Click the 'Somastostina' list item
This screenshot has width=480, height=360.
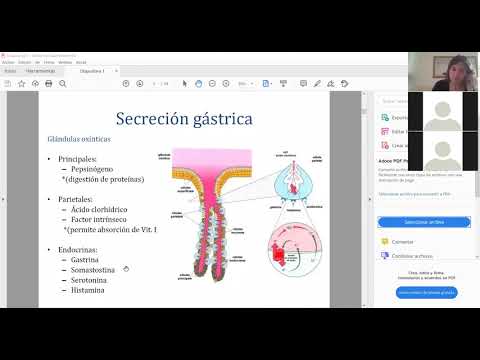point(93,270)
